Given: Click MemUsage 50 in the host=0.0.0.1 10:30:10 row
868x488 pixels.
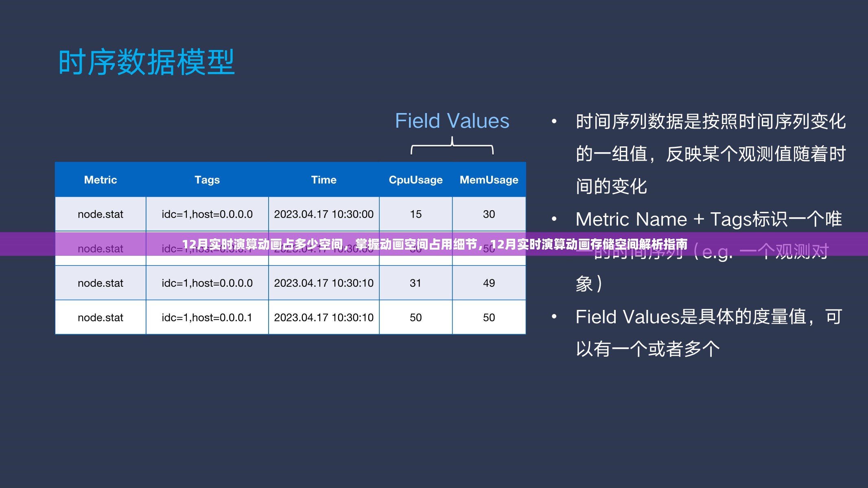Looking at the screenshot, I should click(x=489, y=318).
